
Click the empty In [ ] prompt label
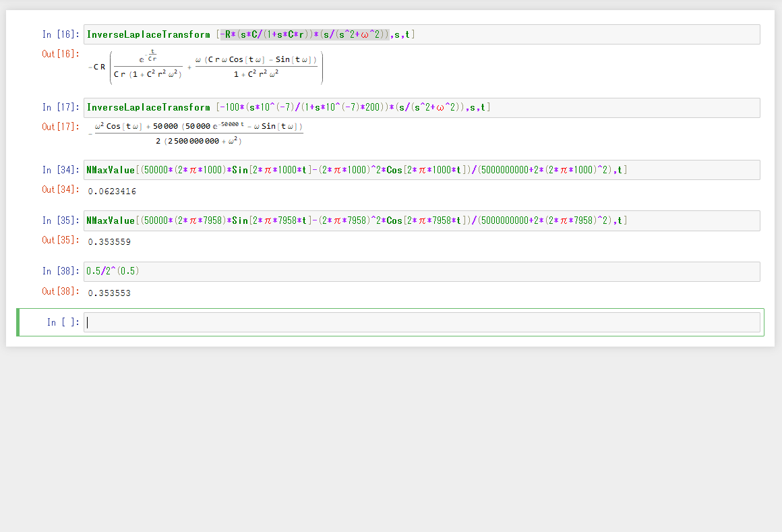(63, 323)
